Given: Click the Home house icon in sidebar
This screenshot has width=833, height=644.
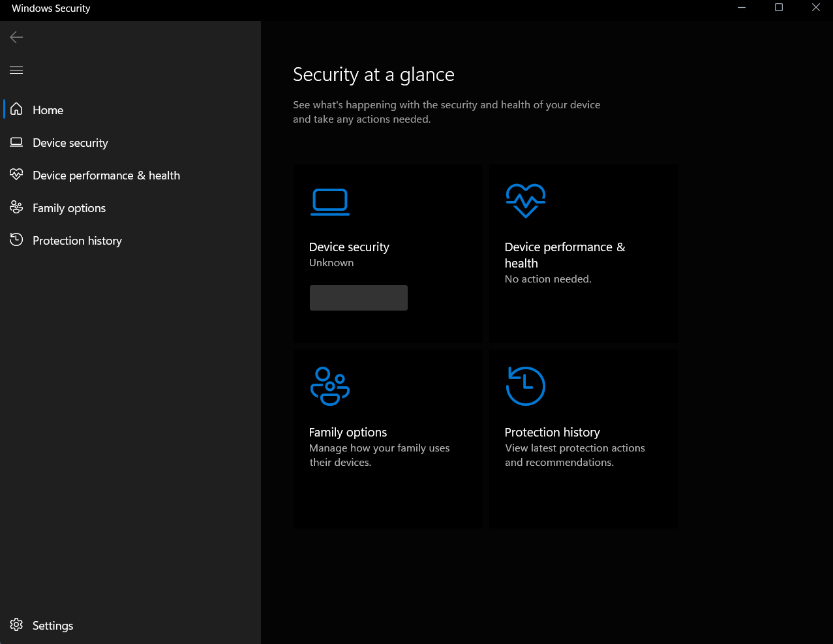Looking at the screenshot, I should (16, 110).
